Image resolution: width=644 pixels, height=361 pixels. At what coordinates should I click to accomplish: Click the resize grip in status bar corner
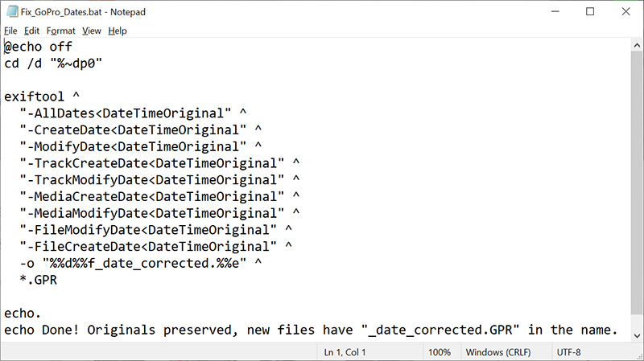coord(639,356)
